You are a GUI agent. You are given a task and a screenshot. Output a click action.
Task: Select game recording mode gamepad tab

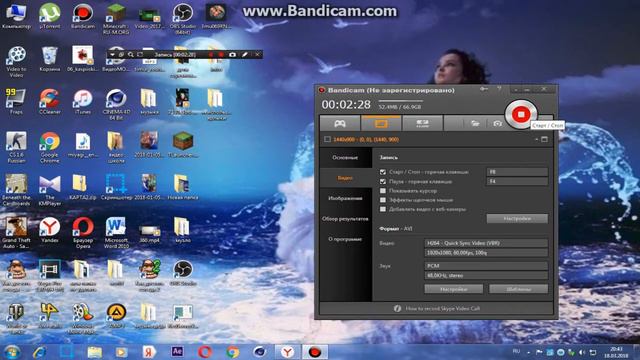tap(340, 123)
